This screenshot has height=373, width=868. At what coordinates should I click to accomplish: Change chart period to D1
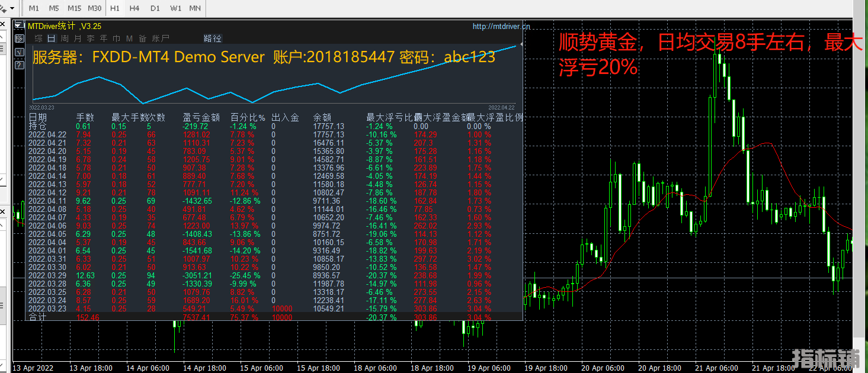coord(155,8)
